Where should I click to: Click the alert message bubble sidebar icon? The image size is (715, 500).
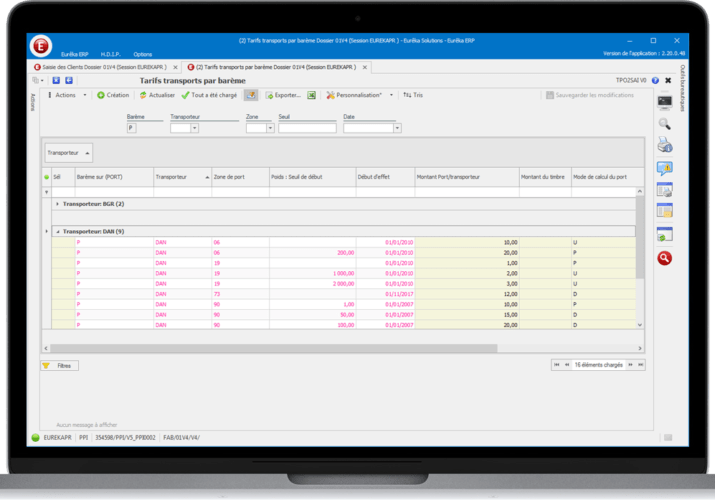(664, 168)
